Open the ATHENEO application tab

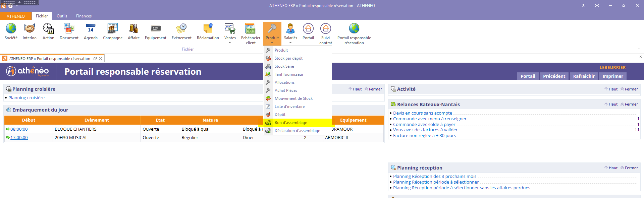pos(16,16)
